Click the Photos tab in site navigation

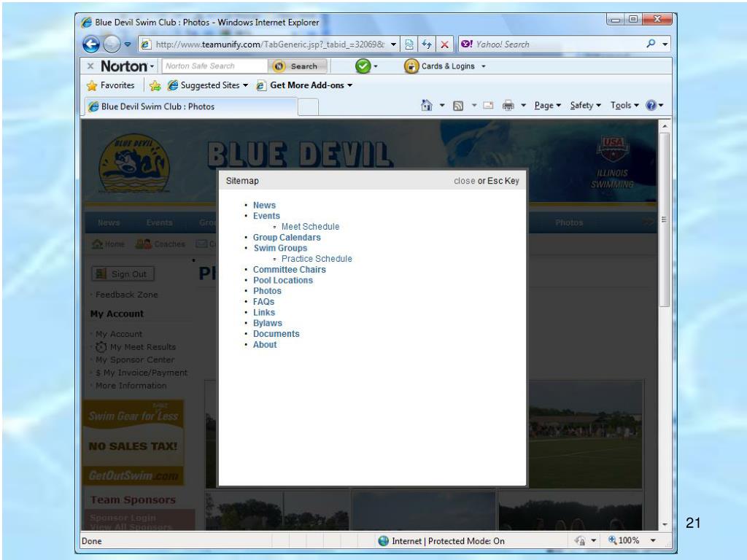pos(569,222)
